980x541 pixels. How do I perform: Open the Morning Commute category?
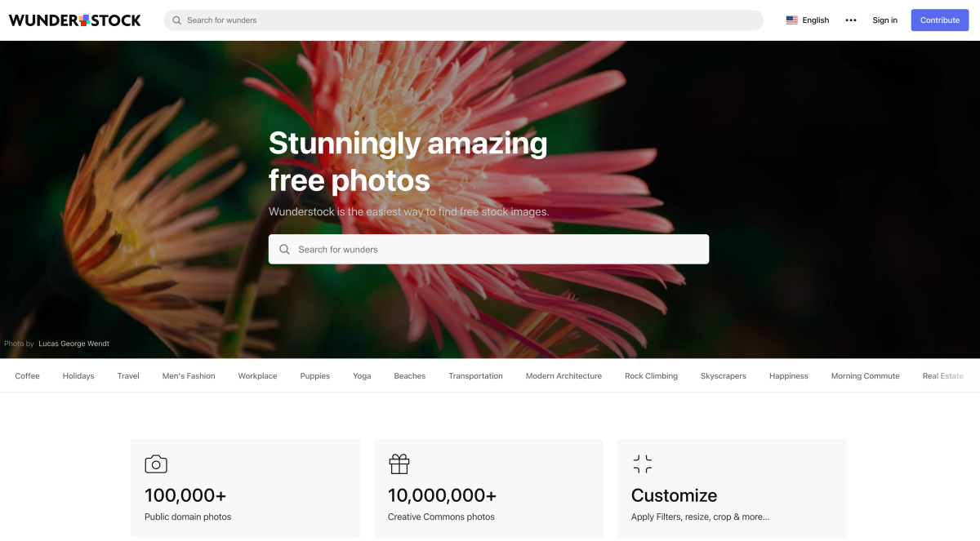pos(865,376)
